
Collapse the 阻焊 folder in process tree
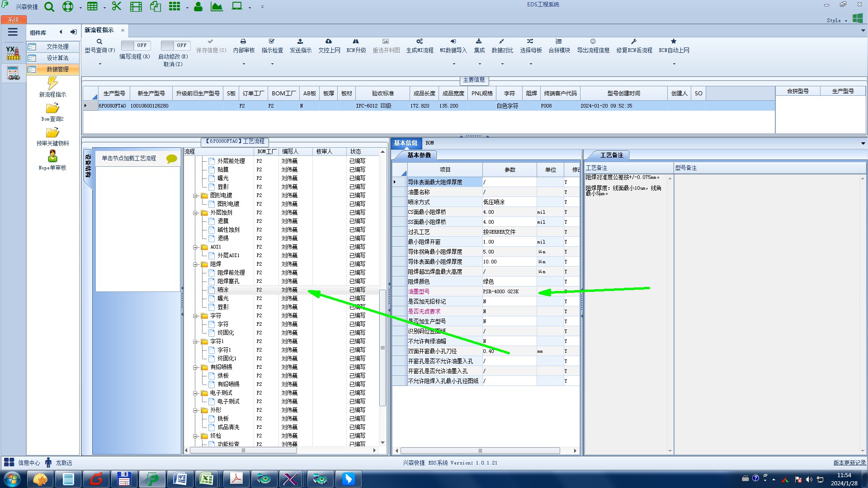tap(196, 264)
